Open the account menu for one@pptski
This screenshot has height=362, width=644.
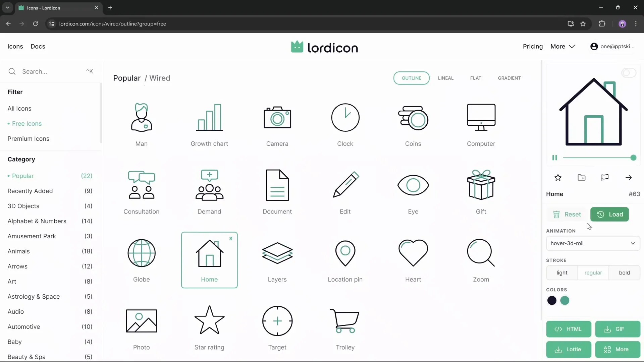tap(612, 47)
